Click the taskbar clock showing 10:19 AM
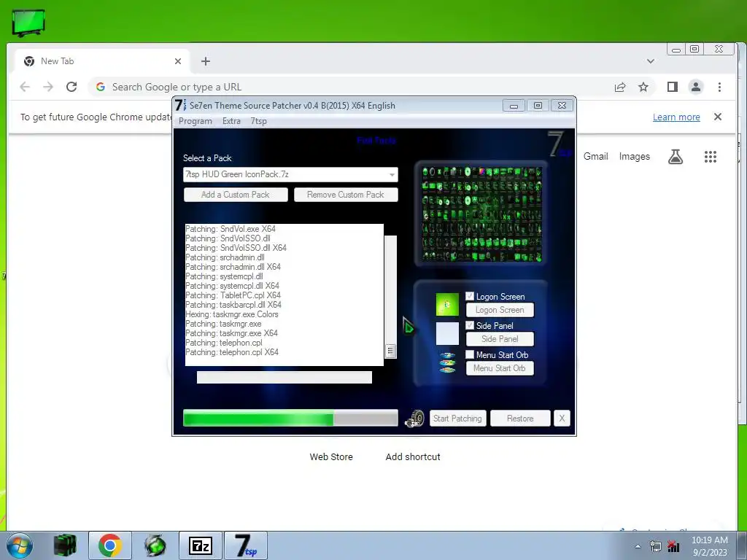The height and width of the screenshot is (560, 747). coord(709,546)
